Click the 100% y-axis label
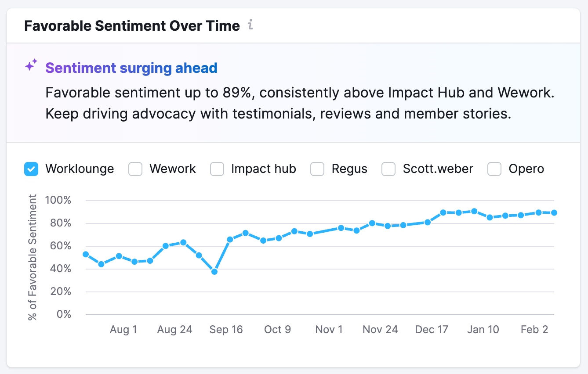Viewport: 588px width, 374px height. 58,201
